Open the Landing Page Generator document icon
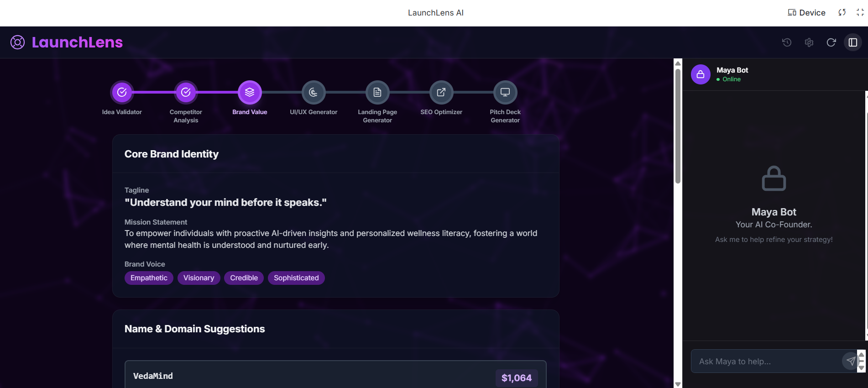The width and height of the screenshot is (868, 388). click(377, 92)
